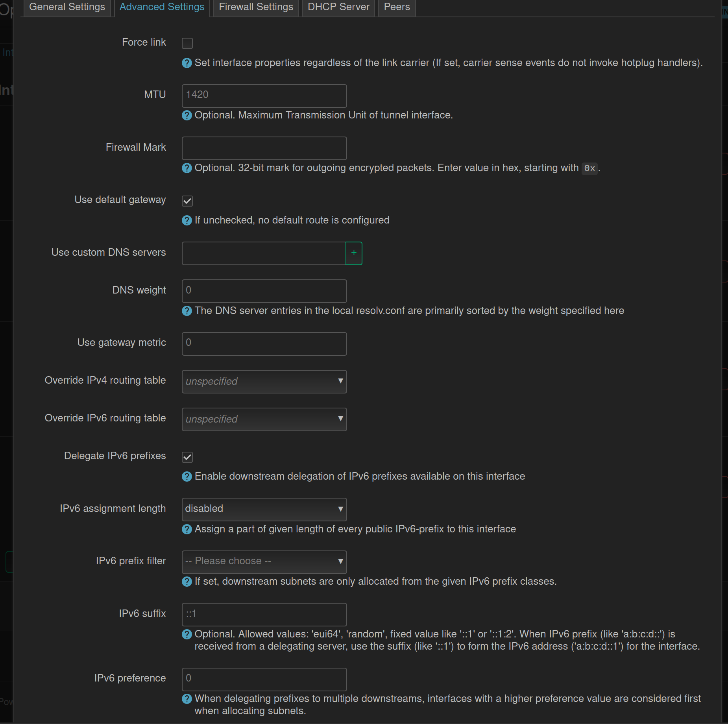Click the 'Delegate IPv6 prefixes' label
The height and width of the screenshot is (724, 728).
[115, 456]
